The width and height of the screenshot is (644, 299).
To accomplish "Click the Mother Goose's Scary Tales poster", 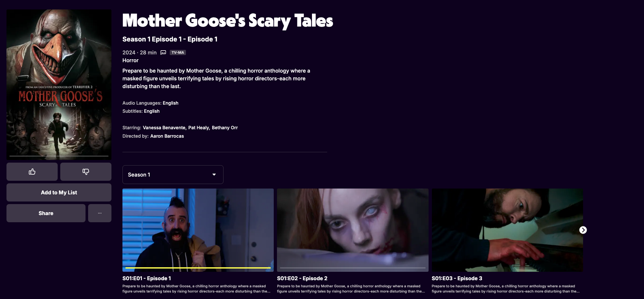I will coord(59,85).
